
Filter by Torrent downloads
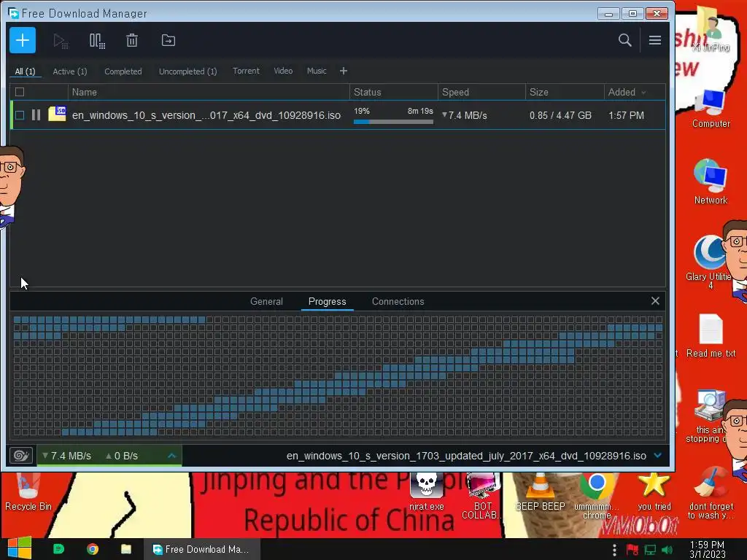pyautogui.click(x=246, y=71)
